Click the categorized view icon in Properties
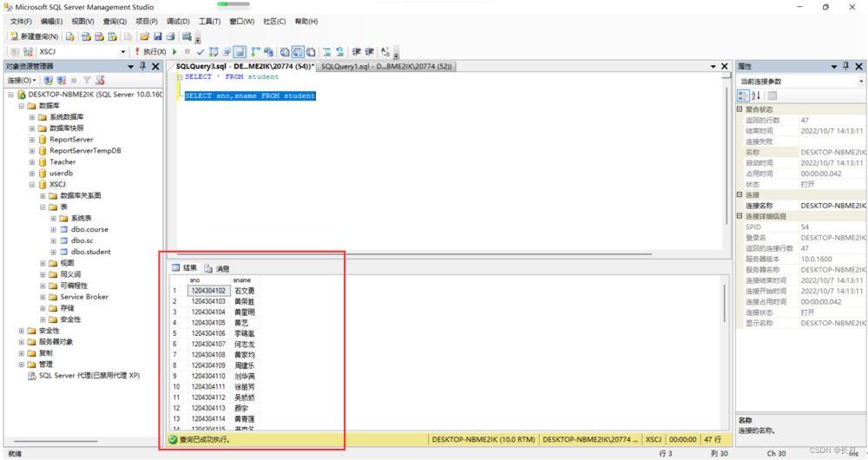 pyautogui.click(x=743, y=95)
